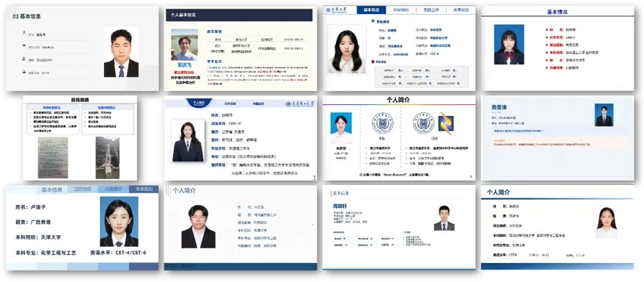Click the blue-background ID photo in 基本情况 slide
Viewport: 644px width, 282px height.
pos(509,44)
